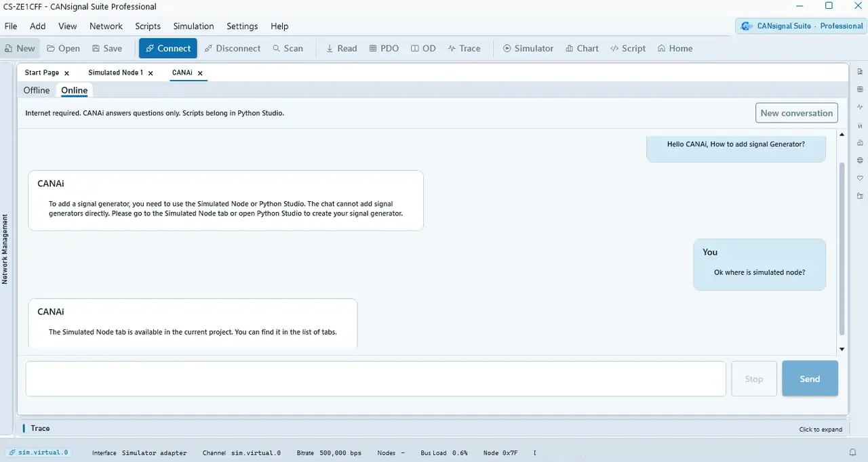Open the Settings menu
This screenshot has width=868, height=462.
(242, 26)
